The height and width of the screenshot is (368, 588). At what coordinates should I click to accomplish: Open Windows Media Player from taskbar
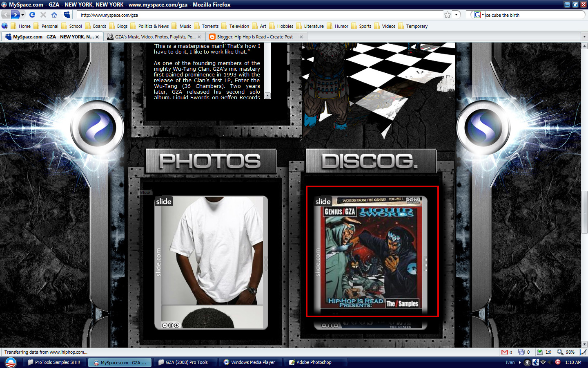point(250,362)
